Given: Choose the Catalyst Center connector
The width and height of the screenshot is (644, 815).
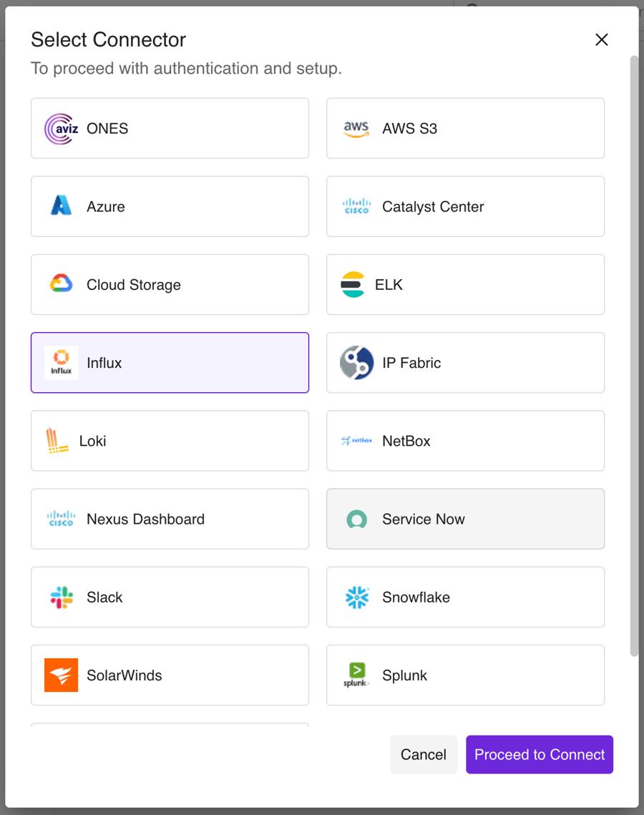Looking at the screenshot, I should click(465, 207).
